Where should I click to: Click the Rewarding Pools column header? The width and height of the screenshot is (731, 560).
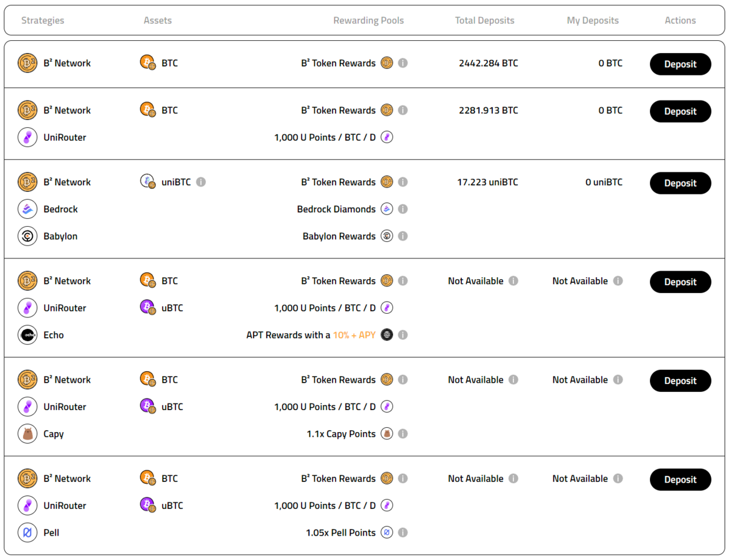(368, 21)
